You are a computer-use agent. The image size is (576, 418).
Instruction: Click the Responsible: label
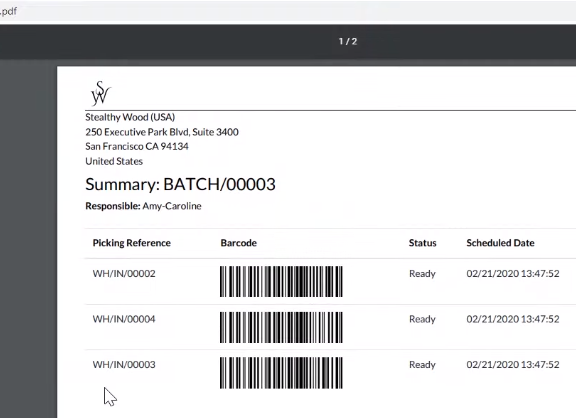click(113, 206)
